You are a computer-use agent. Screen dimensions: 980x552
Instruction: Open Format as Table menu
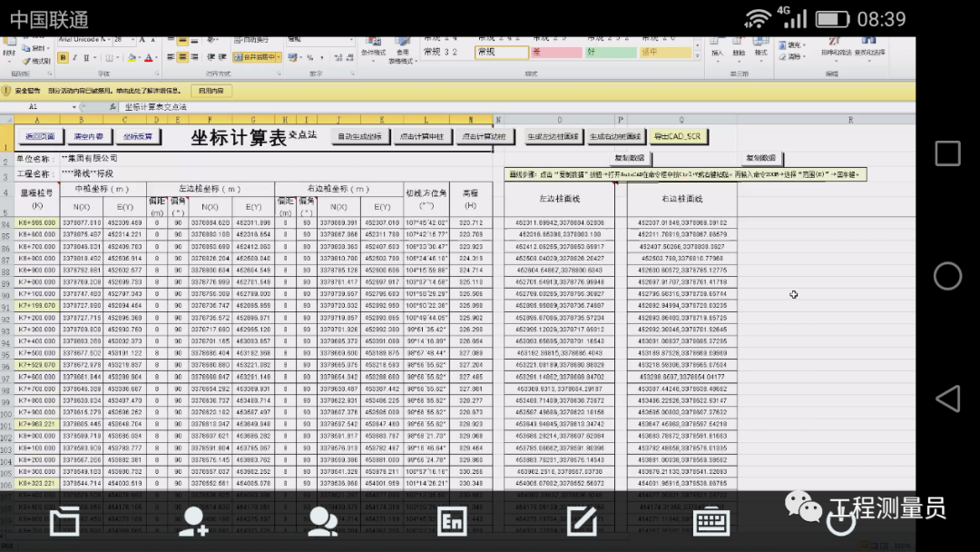(x=401, y=50)
